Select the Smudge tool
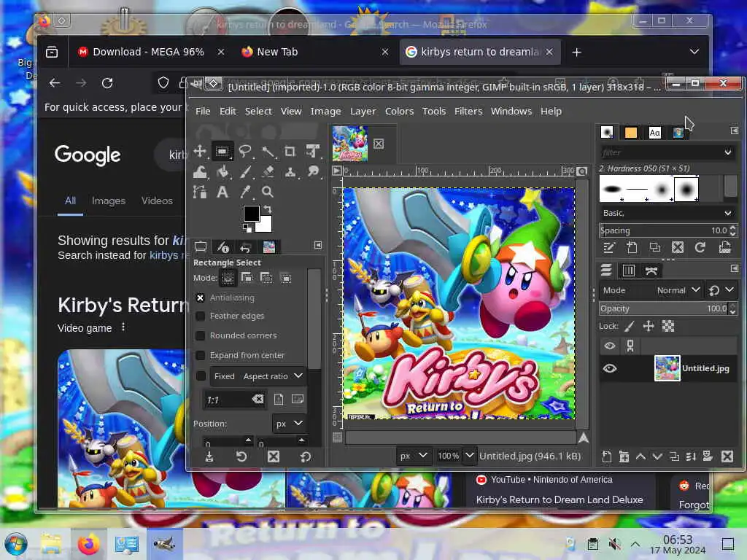This screenshot has height=560, width=747. [312, 172]
